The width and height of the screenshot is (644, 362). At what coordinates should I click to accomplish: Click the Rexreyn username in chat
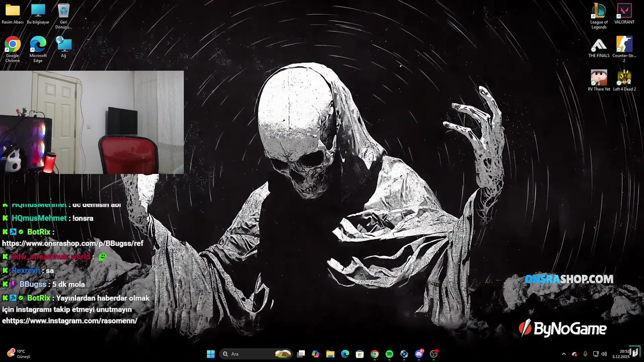point(26,270)
